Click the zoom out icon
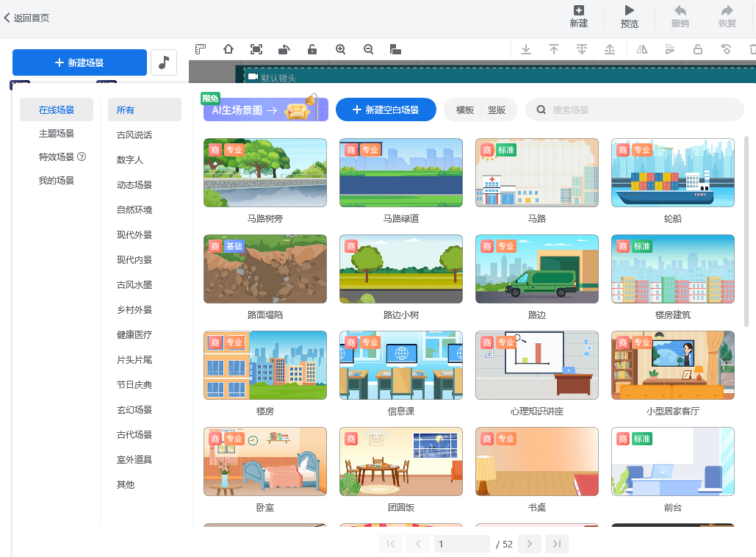This screenshot has height=557, width=756. click(x=368, y=49)
